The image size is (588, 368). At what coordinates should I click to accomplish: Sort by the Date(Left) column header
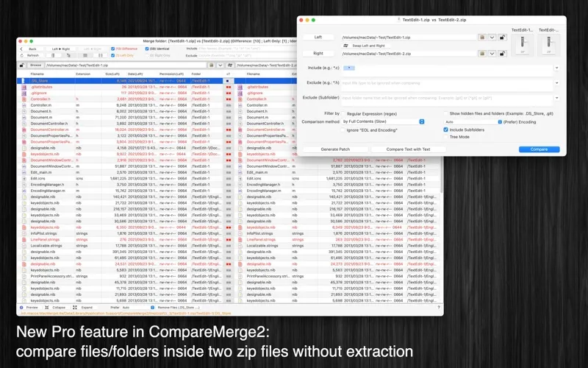135,74
